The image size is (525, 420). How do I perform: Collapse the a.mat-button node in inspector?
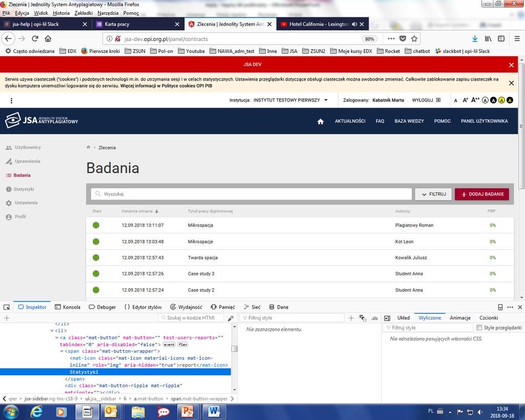coord(57,337)
